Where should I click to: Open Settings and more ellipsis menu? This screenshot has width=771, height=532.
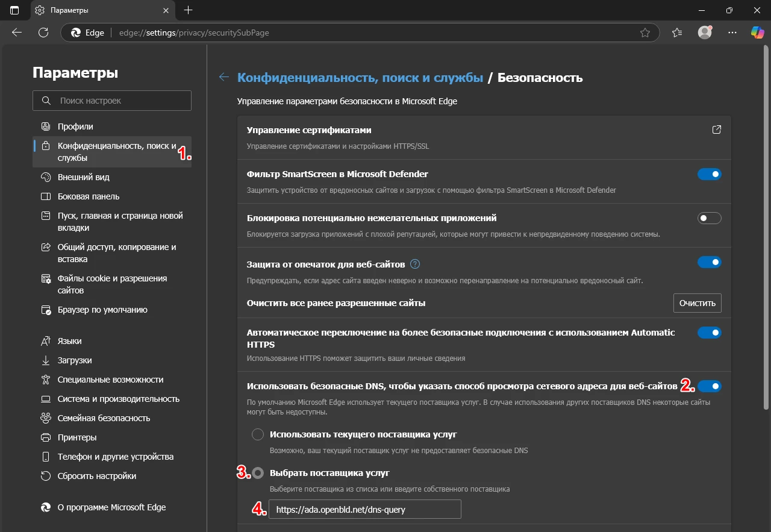tap(732, 33)
